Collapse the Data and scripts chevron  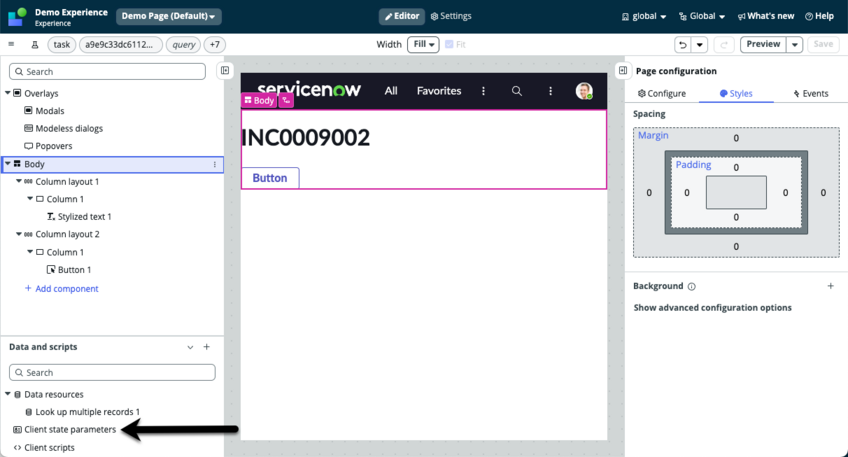[190, 347]
